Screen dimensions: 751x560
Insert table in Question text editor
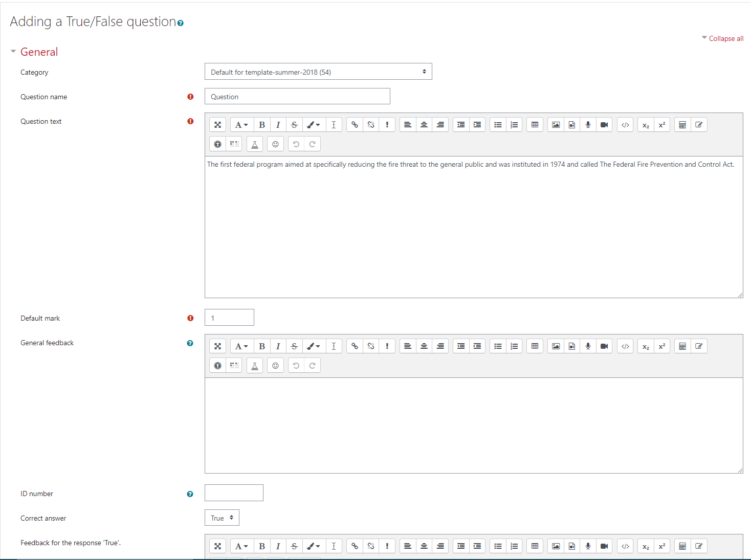click(x=535, y=125)
